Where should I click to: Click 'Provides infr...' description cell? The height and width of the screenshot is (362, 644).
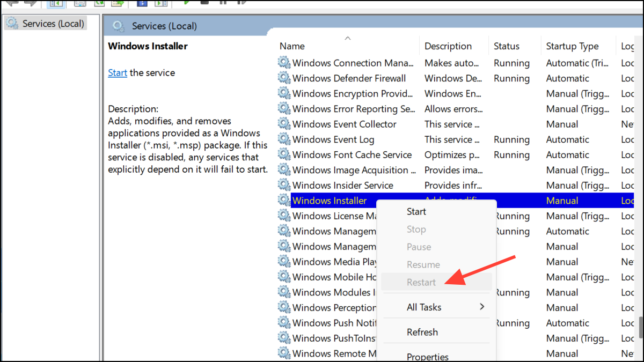(454, 185)
